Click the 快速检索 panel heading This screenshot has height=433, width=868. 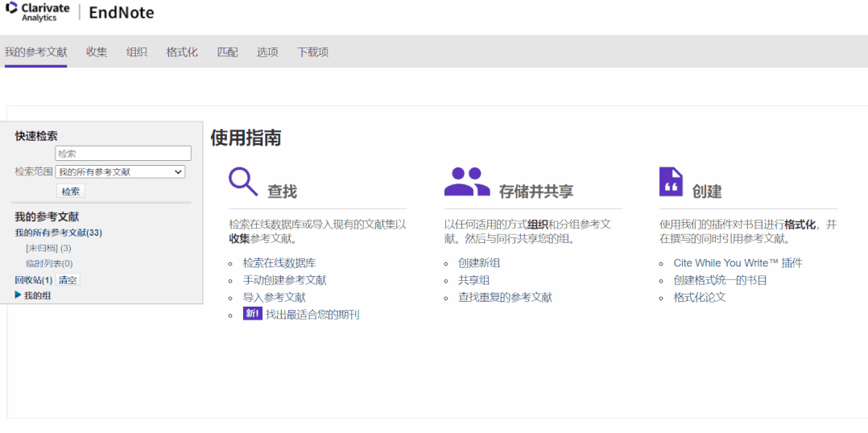click(x=36, y=136)
